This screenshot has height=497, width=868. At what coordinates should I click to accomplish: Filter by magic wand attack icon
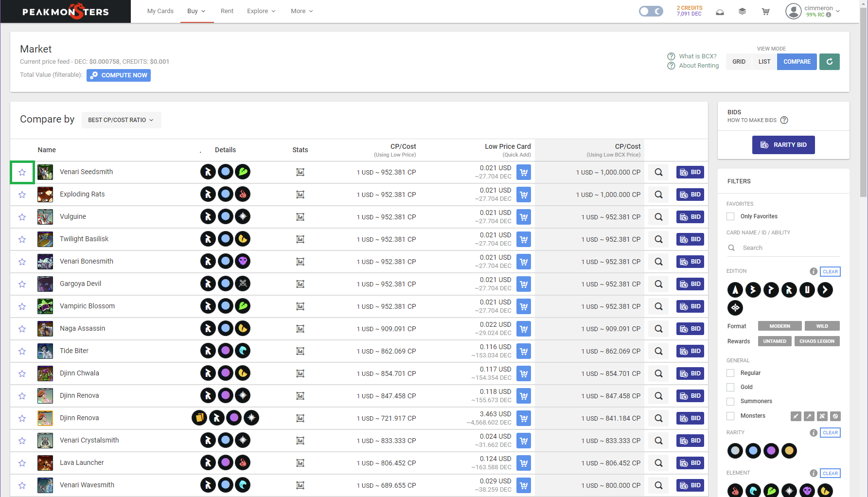tap(809, 416)
